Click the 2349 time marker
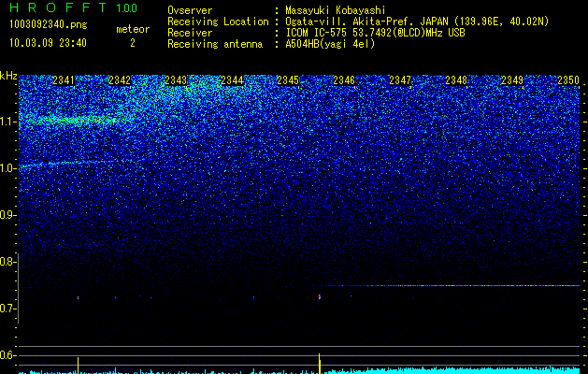The image size is (588, 374). click(512, 80)
